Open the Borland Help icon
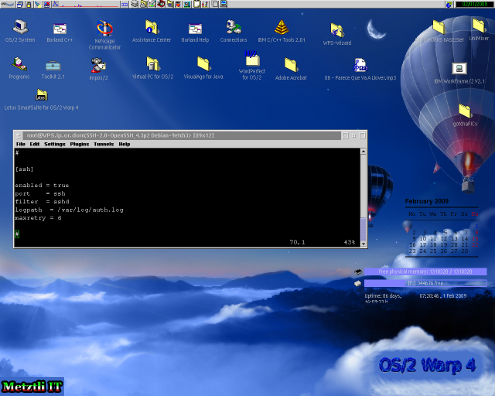 pyautogui.click(x=195, y=29)
